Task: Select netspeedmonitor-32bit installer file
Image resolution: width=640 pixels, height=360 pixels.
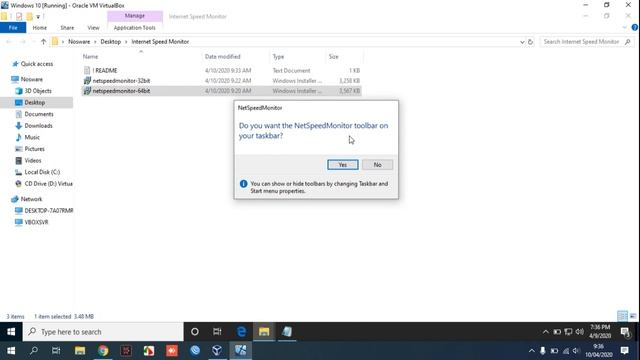Action: (121, 81)
